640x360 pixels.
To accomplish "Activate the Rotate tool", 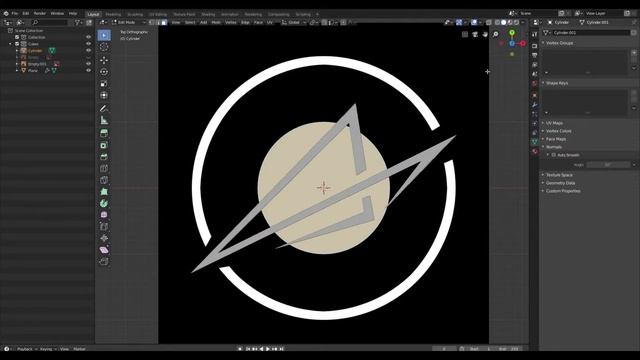I will pos(104,72).
